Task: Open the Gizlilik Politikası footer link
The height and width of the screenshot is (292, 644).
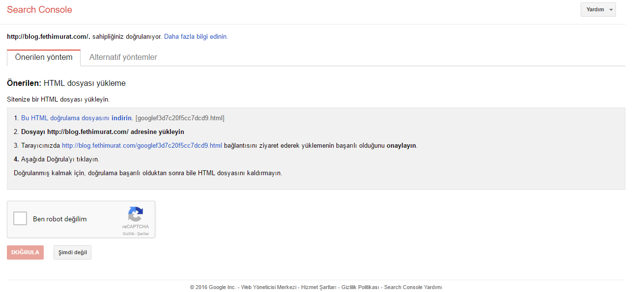Action: (360, 287)
